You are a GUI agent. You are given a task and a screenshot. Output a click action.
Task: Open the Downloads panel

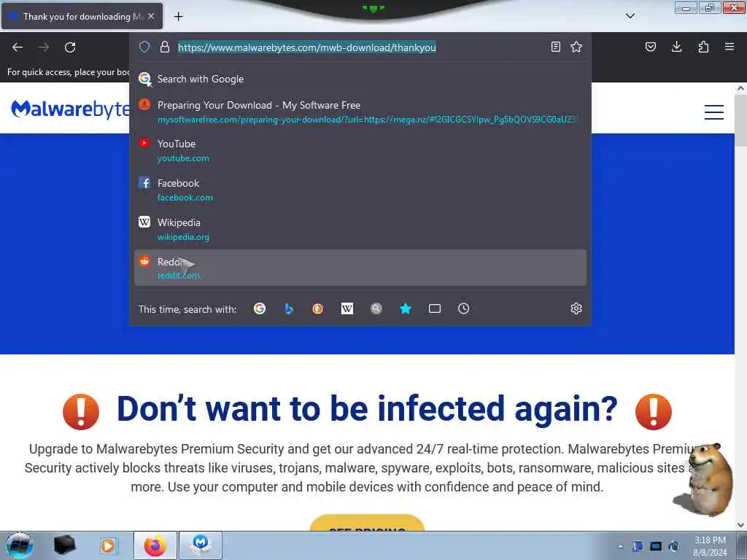[676, 47]
